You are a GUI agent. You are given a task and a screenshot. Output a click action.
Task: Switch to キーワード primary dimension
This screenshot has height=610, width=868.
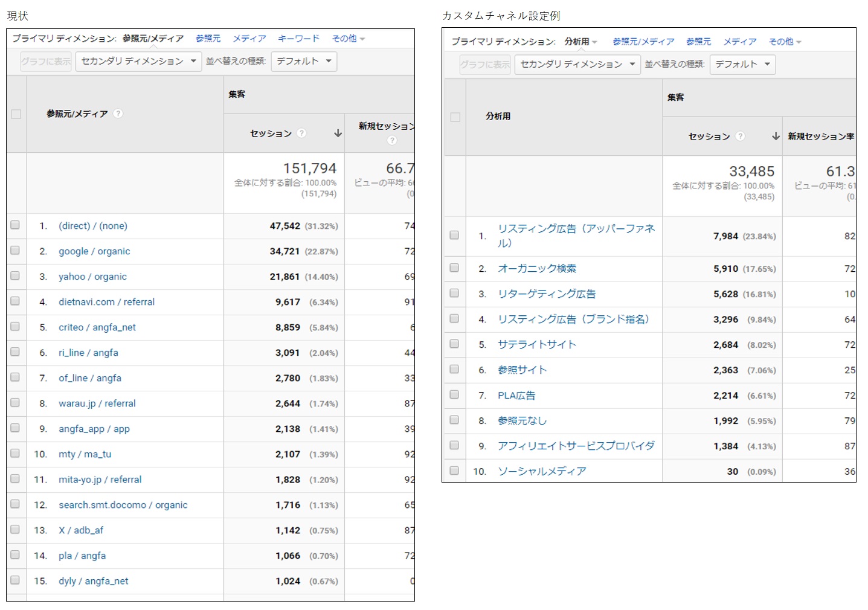click(x=298, y=39)
